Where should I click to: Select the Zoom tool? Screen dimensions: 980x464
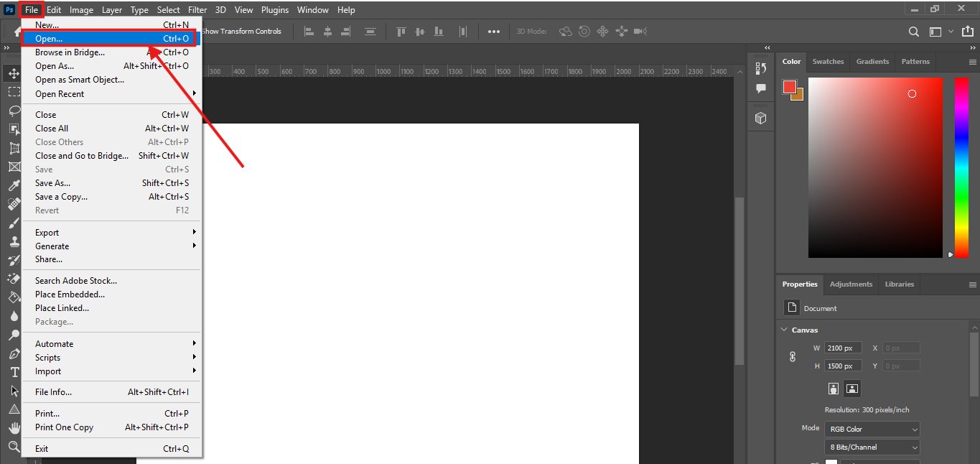[x=14, y=447]
